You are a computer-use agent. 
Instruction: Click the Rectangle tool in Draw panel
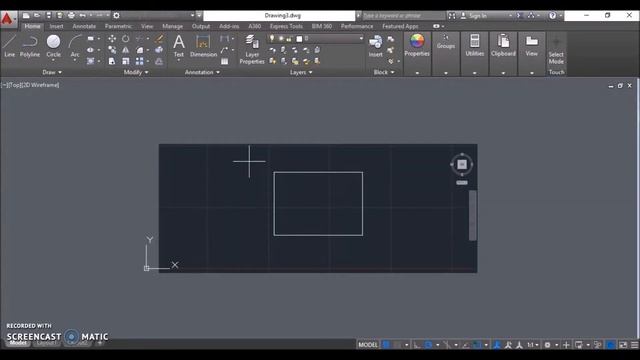pyautogui.click(x=91, y=39)
